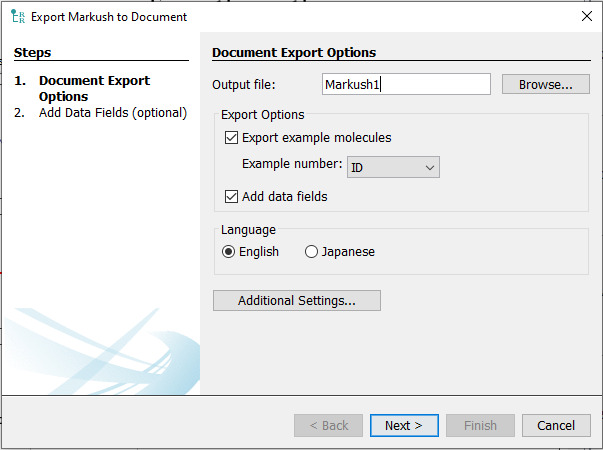Image resolution: width=603 pixels, height=450 pixels.
Task: Close the Export Markush to Document dialog
Action: pos(585,16)
